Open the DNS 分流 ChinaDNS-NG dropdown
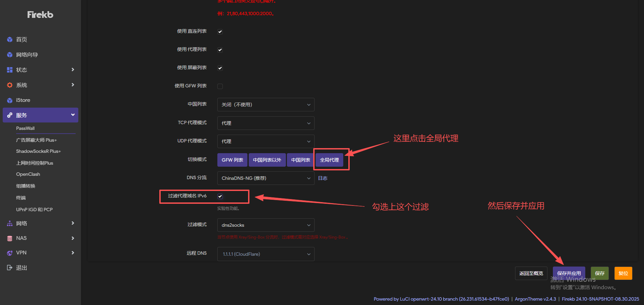Viewport: 644px width, 305px height. point(266,178)
